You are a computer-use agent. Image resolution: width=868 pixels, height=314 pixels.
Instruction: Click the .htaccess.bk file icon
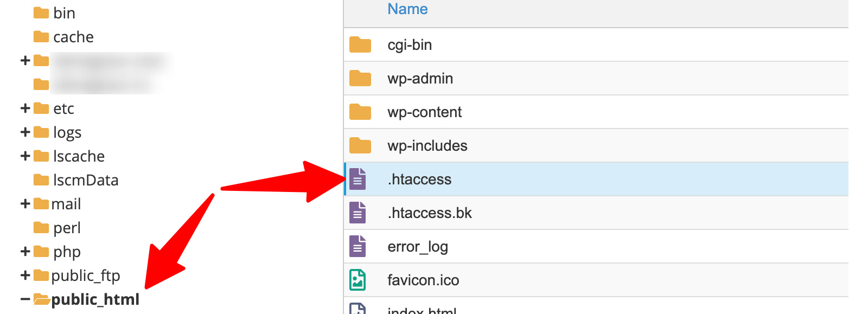(x=358, y=213)
